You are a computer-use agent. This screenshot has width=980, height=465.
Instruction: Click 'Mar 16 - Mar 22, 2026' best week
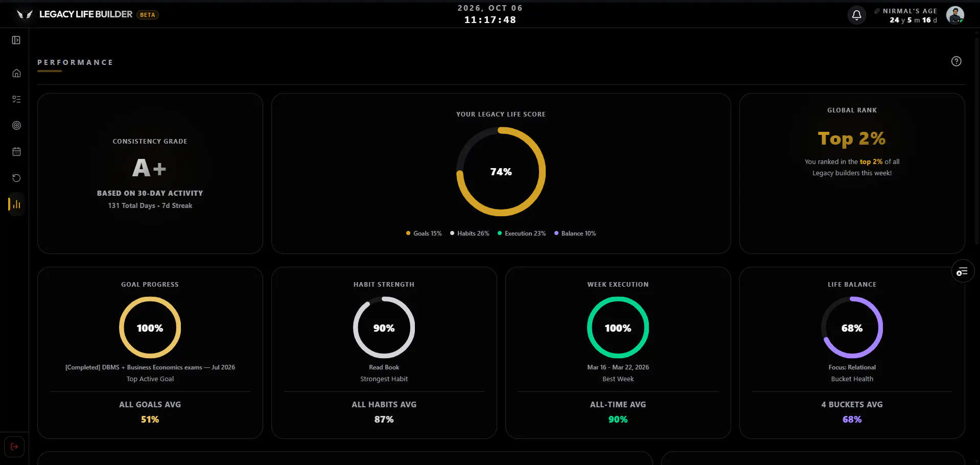click(618, 367)
